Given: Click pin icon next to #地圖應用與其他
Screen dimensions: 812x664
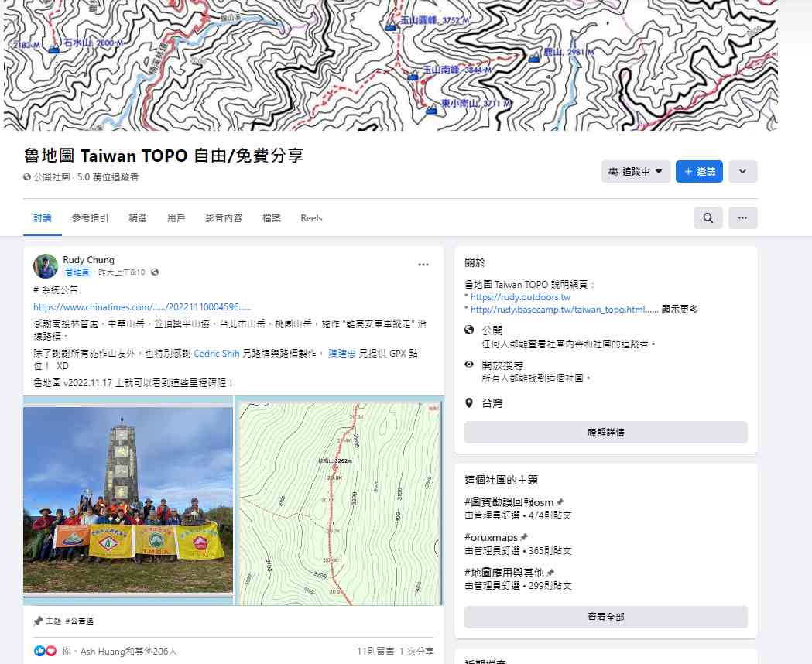Looking at the screenshot, I should 550,573.
